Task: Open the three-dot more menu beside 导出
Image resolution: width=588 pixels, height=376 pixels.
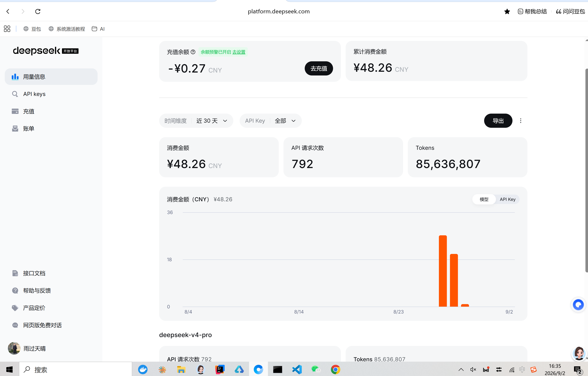Action: [521, 121]
